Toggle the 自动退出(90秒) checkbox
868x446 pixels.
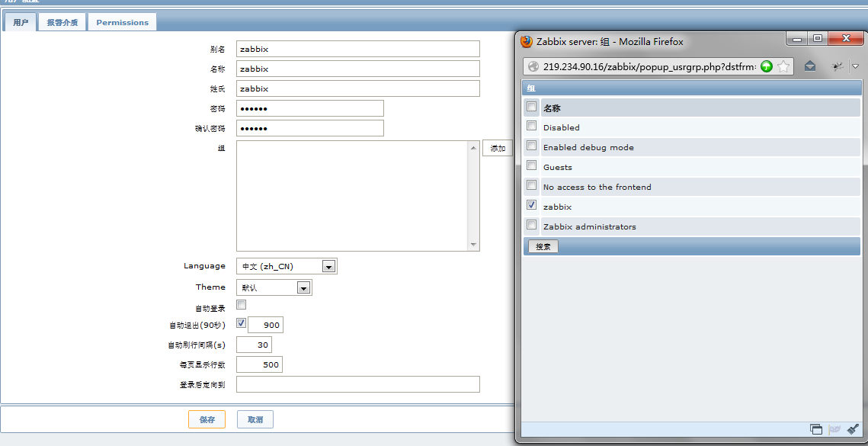242,323
